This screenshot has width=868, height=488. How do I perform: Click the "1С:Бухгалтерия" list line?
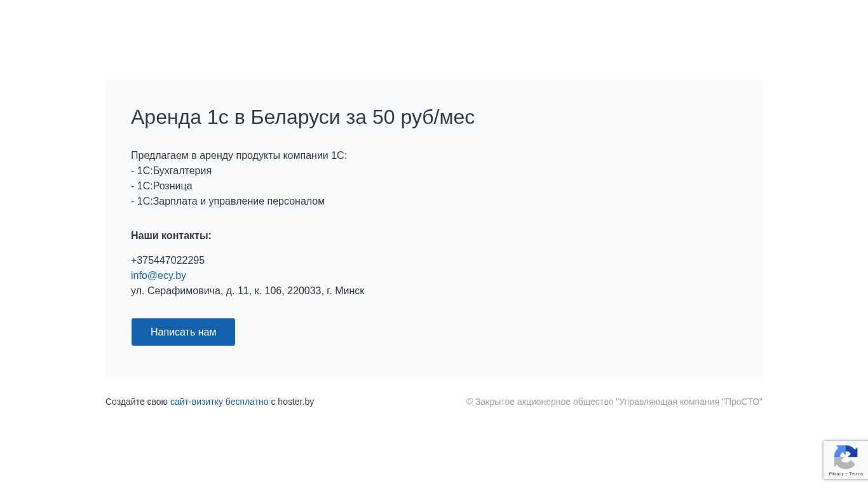click(172, 171)
